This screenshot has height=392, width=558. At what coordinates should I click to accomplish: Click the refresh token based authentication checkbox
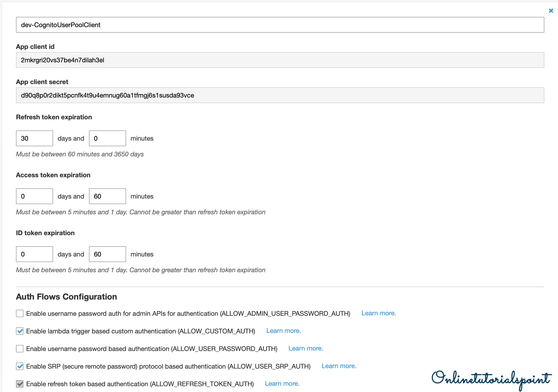pyautogui.click(x=20, y=384)
